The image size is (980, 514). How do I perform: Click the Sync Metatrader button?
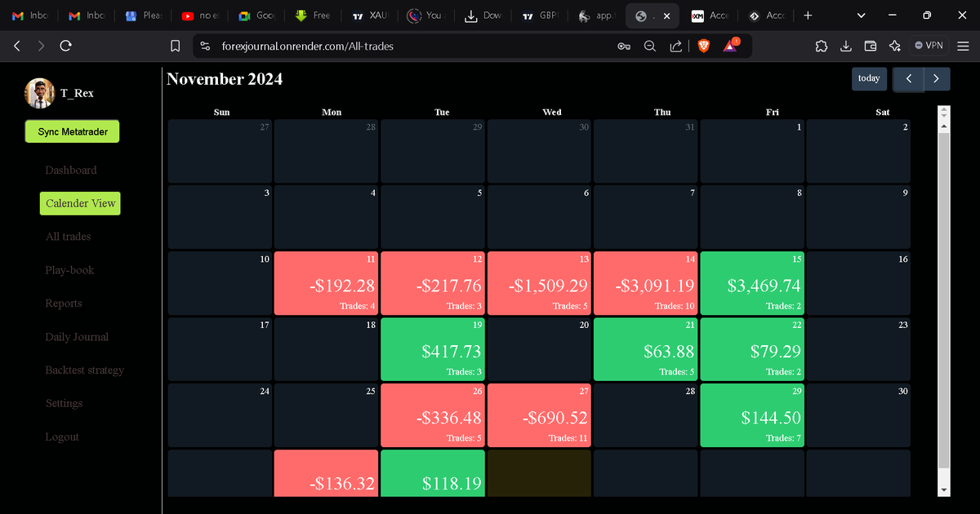coord(72,131)
